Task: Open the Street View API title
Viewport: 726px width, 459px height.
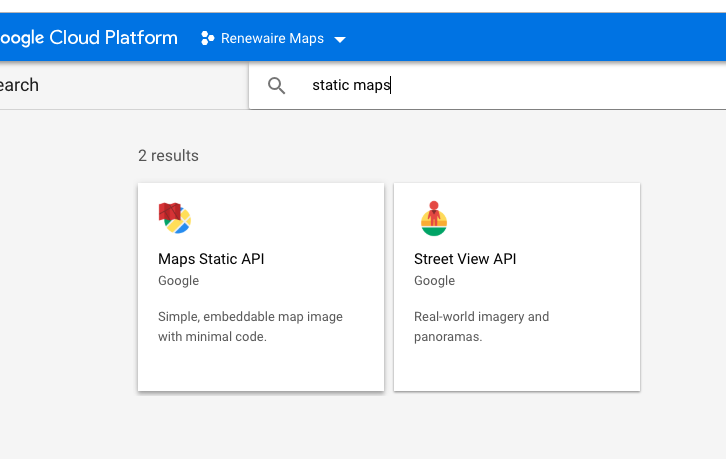Action: [465, 259]
